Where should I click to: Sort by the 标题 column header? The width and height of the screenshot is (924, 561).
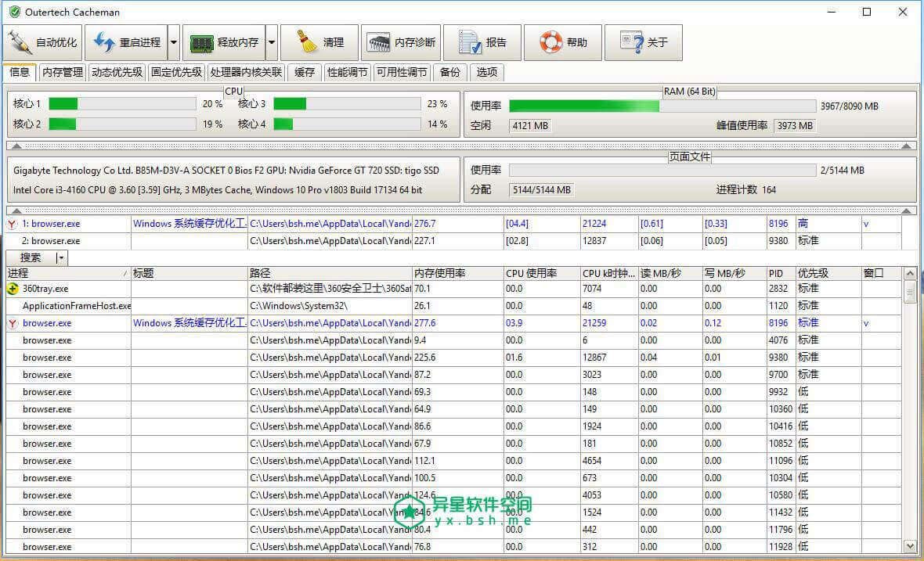coord(189,273)
